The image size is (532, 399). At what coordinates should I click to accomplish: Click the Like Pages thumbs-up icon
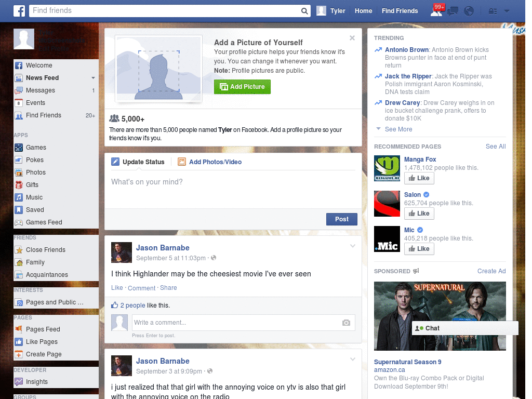19,342
